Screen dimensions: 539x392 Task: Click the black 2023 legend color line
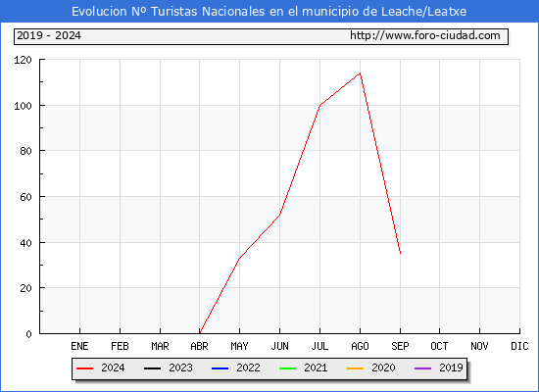(152, 368)
